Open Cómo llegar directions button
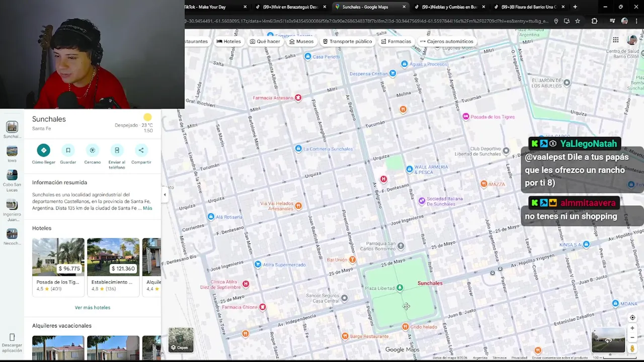This screenshot has width=644, height=362. [43, 150]
